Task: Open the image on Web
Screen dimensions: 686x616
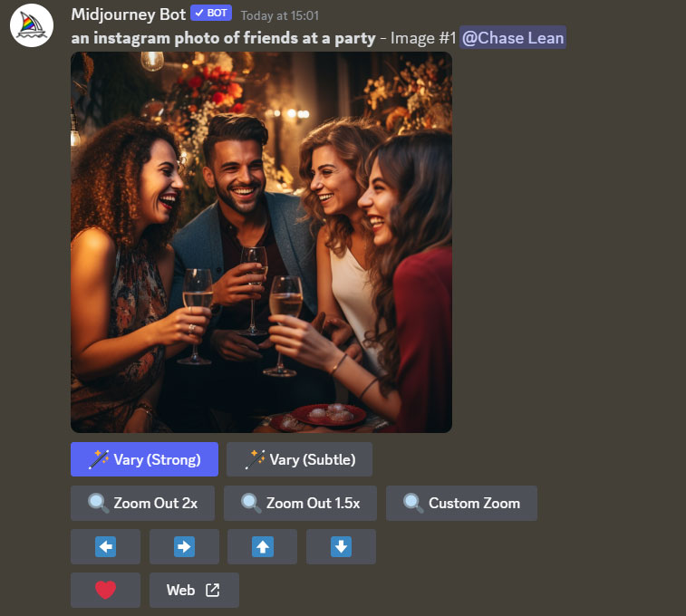Action: 194,590
